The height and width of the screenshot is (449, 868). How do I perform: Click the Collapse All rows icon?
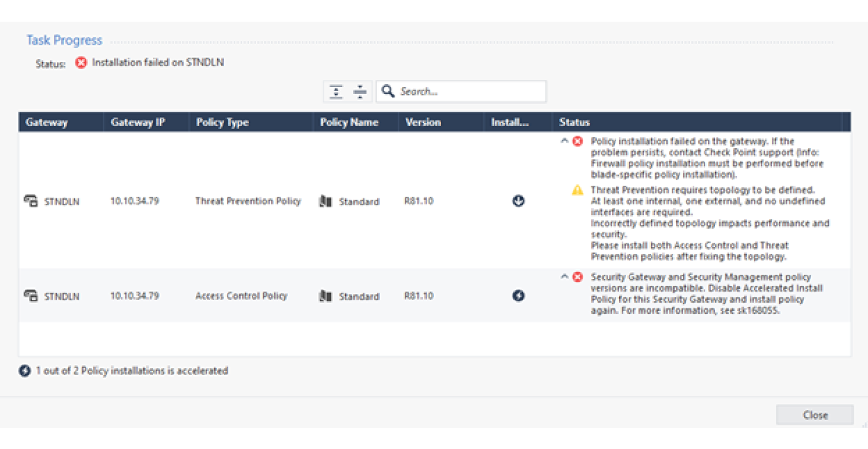click(360, 92)
